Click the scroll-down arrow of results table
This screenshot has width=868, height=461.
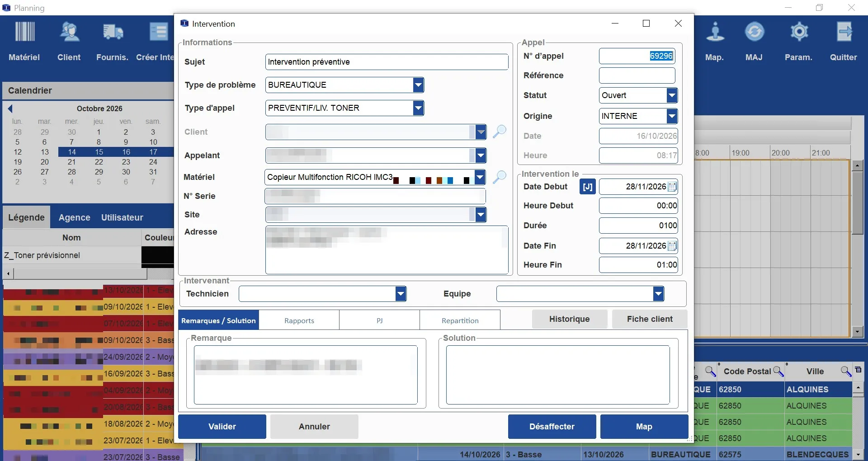click(858, 454)
